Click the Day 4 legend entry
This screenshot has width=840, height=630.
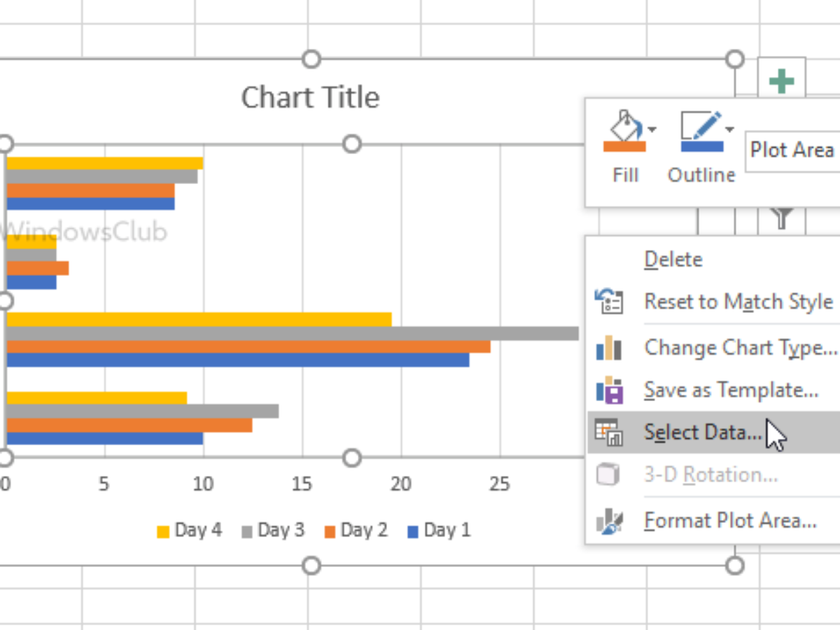pyautogui.click(x=189, y=531)
